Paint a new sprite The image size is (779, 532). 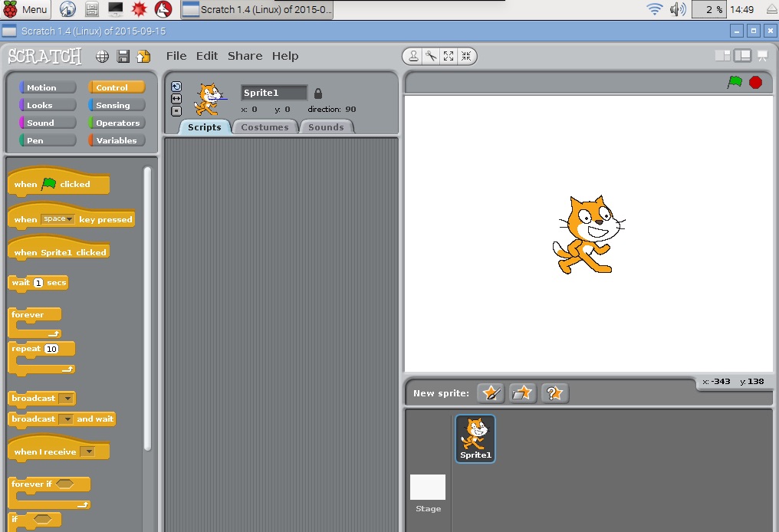tap(491, 393)
